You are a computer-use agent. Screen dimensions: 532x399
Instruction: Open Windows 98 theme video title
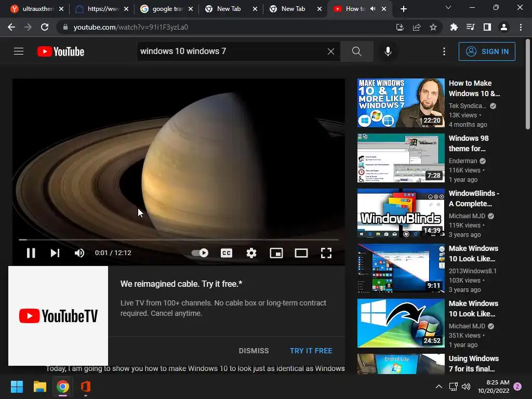pyautogui.click(x=469, y=143)
